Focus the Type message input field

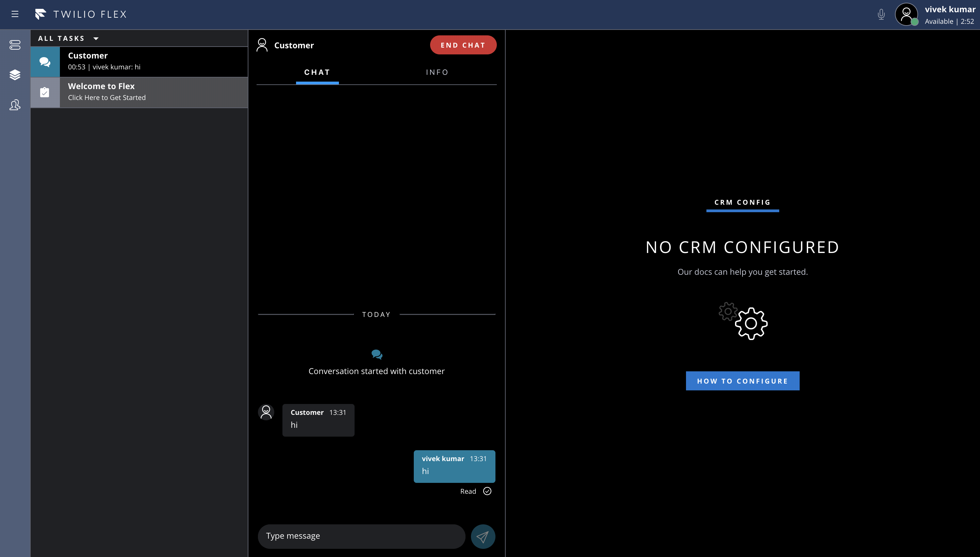[x=362, y=536]
